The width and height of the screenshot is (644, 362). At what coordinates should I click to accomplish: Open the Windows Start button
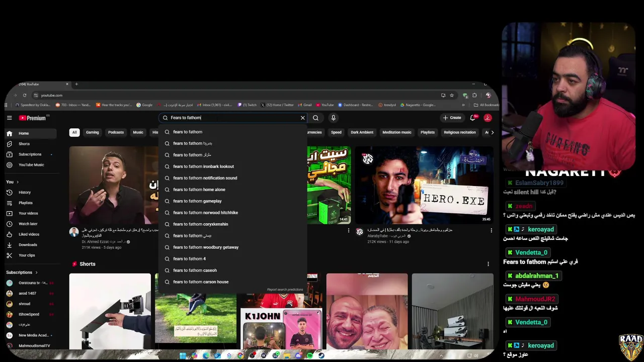click(x=183, y=355)
